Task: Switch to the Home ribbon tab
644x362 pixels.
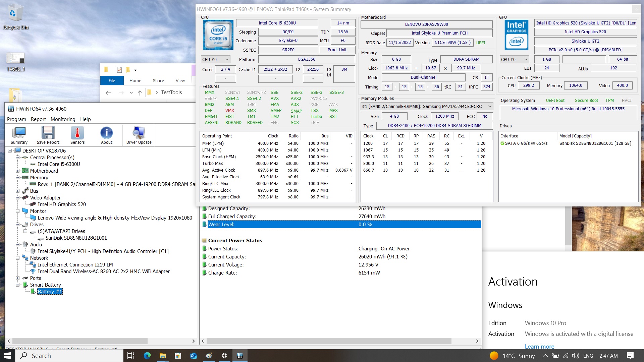Action: click(x=135, y=80)
